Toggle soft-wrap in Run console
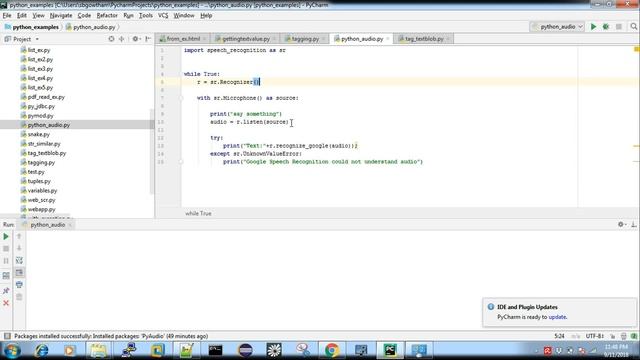This screenshot has height=360, width=640. (x=19, y=260)
